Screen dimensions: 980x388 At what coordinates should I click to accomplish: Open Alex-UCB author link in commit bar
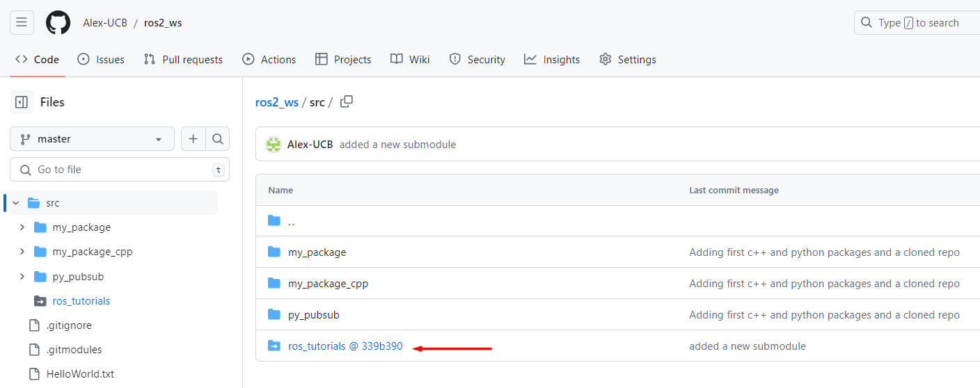tap(310, 145)
